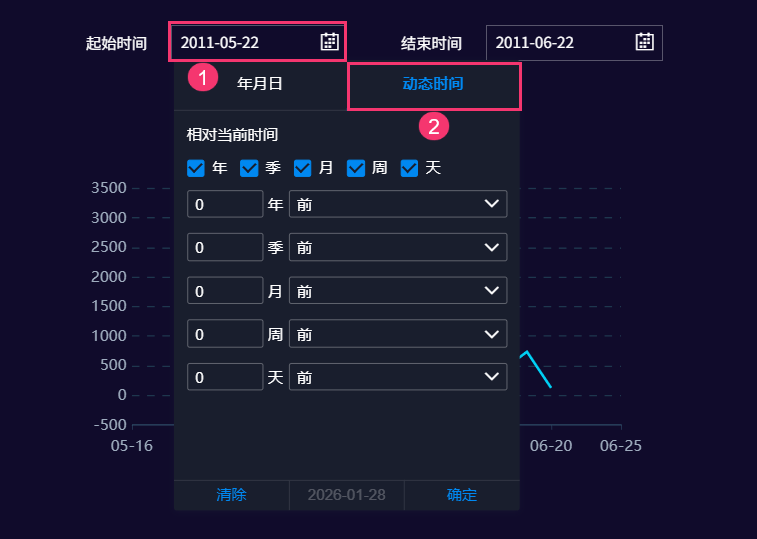Open the 天 direction dropdown
This screenshot has width=757, height=539.
coord(398,377)
